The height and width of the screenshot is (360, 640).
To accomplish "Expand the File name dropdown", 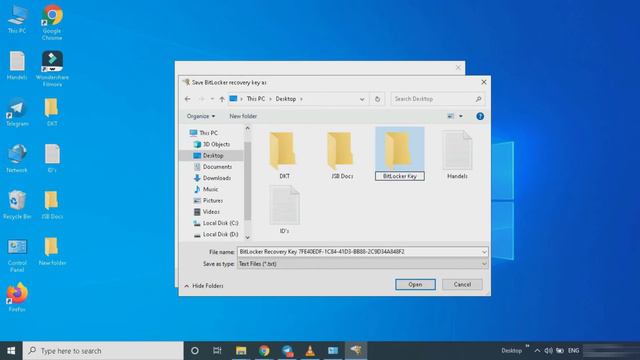I will tap(484, 252).
